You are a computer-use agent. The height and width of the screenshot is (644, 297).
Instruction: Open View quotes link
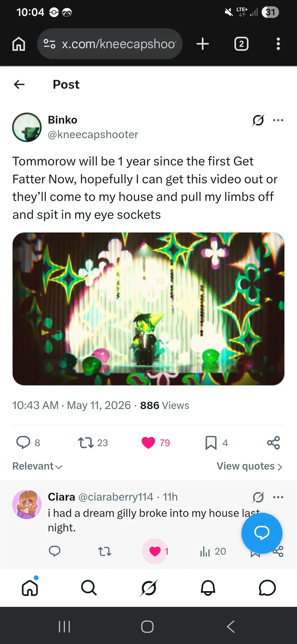tap(249, 466)
